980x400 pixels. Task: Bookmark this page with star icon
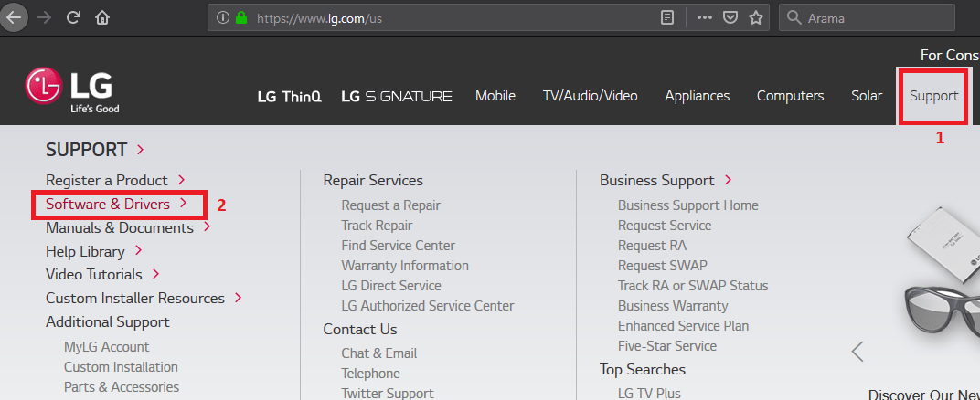pyautogui.click(x=755, y=17)
